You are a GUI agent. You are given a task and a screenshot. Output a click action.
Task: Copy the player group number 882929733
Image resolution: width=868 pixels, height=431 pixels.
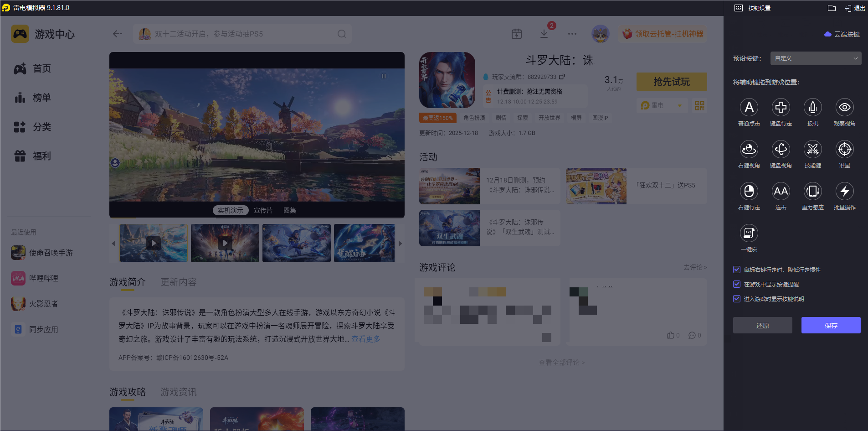(562, 77)
